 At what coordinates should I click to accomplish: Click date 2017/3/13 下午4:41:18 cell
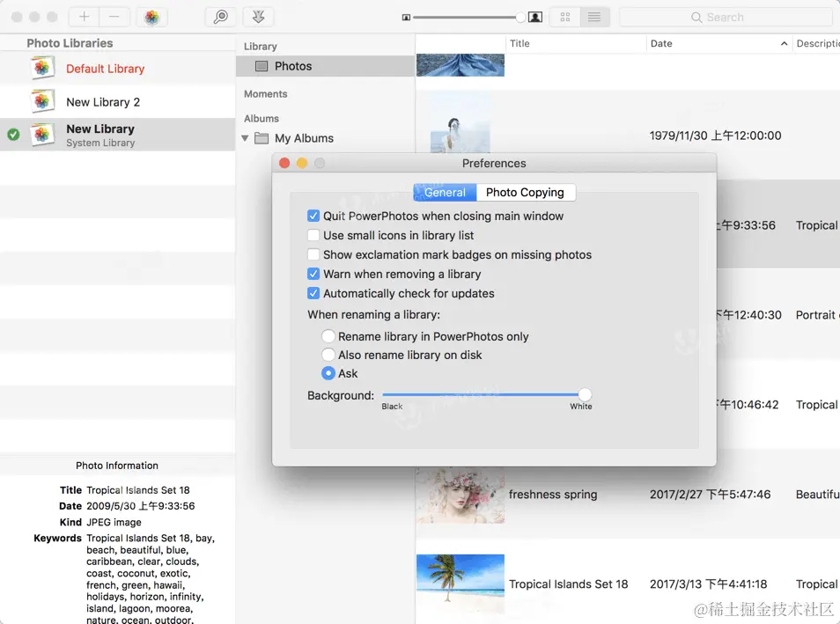pyautogui.click(x=708, y=584)
